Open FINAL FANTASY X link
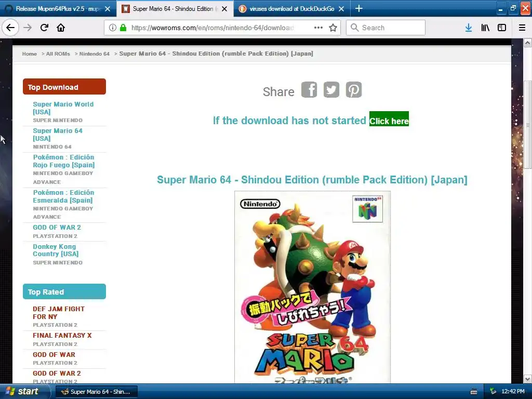 pyautogui.click(x=62, y=335)
